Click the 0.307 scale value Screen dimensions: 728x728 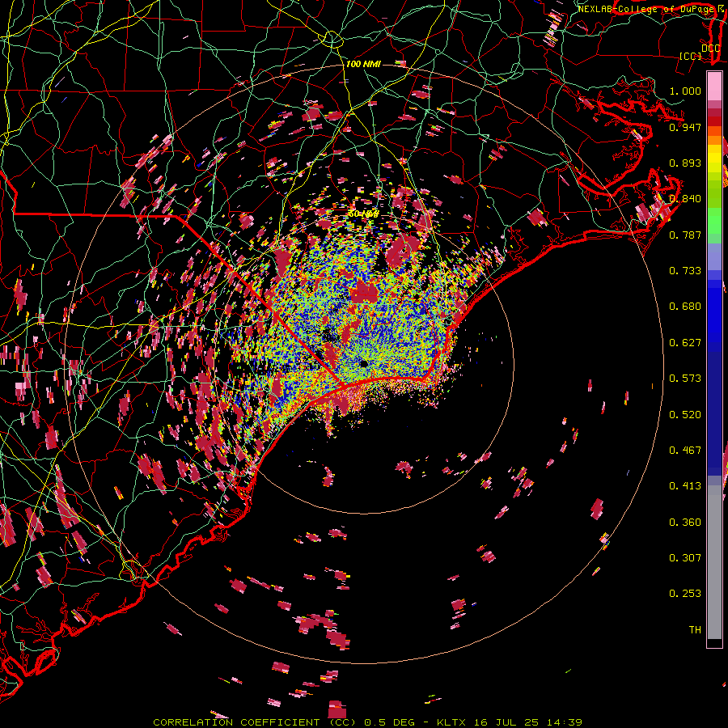tap(685, 558)
